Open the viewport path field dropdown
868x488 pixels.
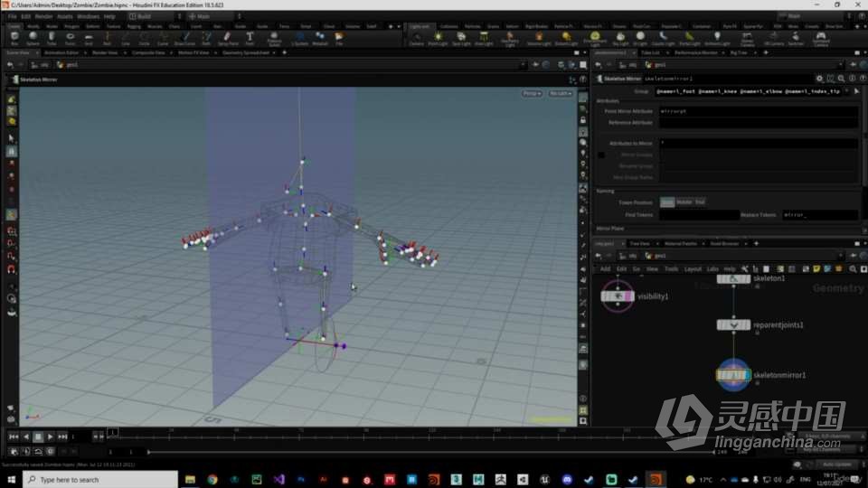click(x=522, y=65)
